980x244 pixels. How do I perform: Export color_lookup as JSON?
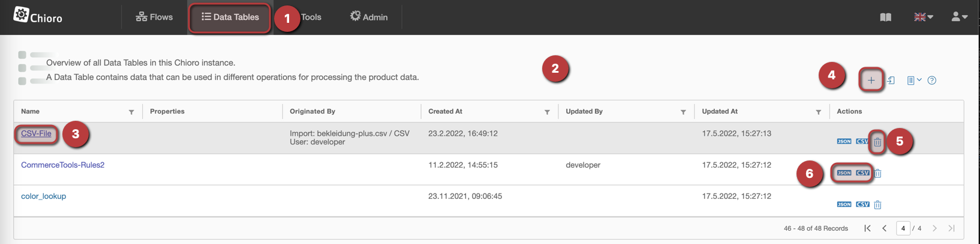844,204
